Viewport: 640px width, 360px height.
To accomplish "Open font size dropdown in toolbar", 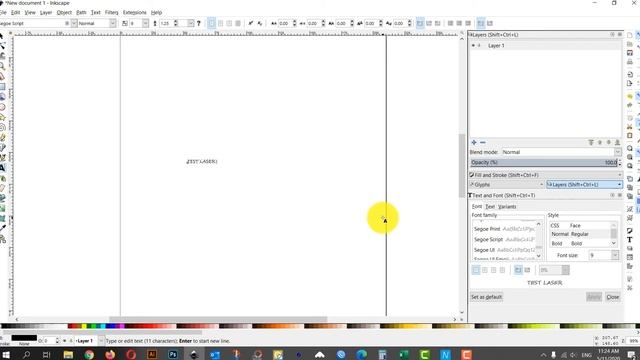I will coord(145,23).
